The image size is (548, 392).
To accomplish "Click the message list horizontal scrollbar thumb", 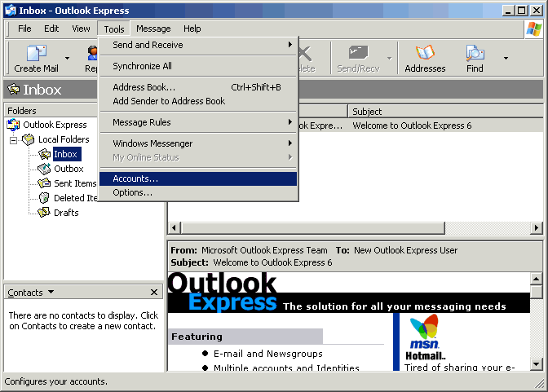I will (313, 228).
